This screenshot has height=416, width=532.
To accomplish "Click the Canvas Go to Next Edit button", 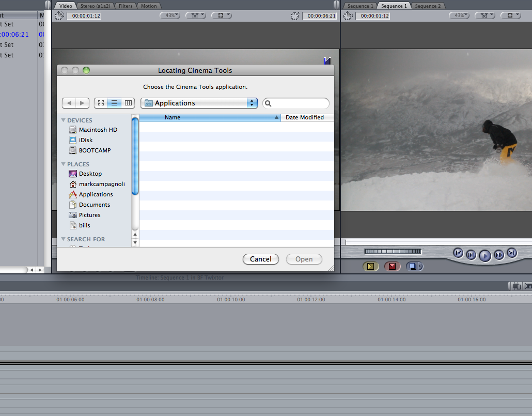I will tap(512, 253).
